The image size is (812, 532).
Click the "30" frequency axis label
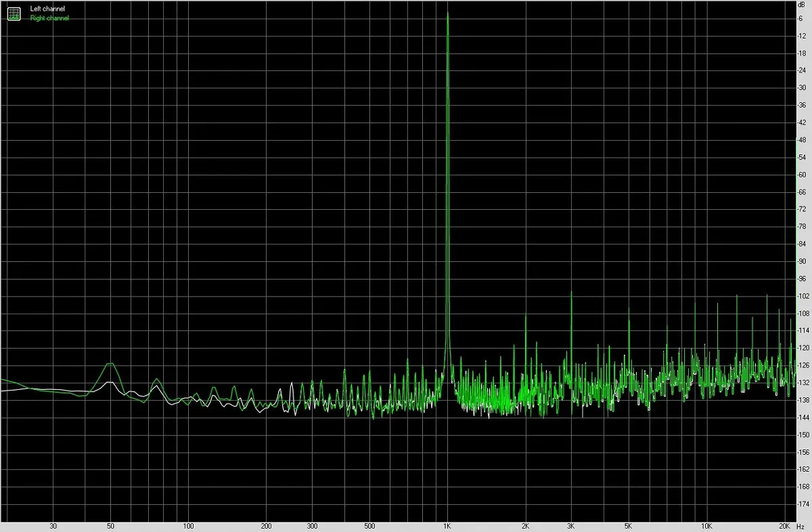[53, 526]
